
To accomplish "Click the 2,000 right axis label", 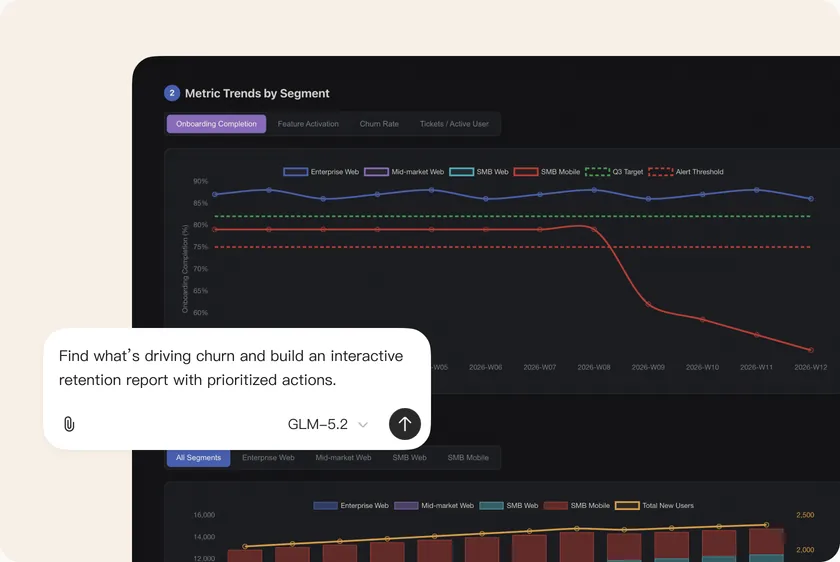I will click(x=805, y=550).
